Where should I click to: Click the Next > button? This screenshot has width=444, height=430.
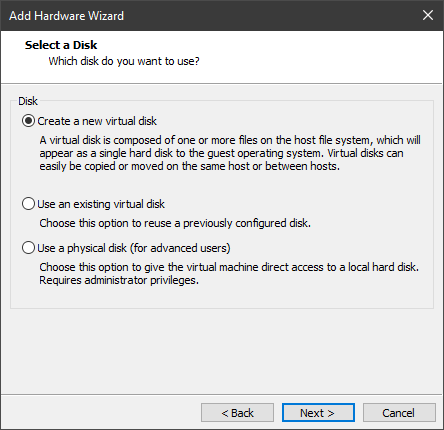point(318,413)
